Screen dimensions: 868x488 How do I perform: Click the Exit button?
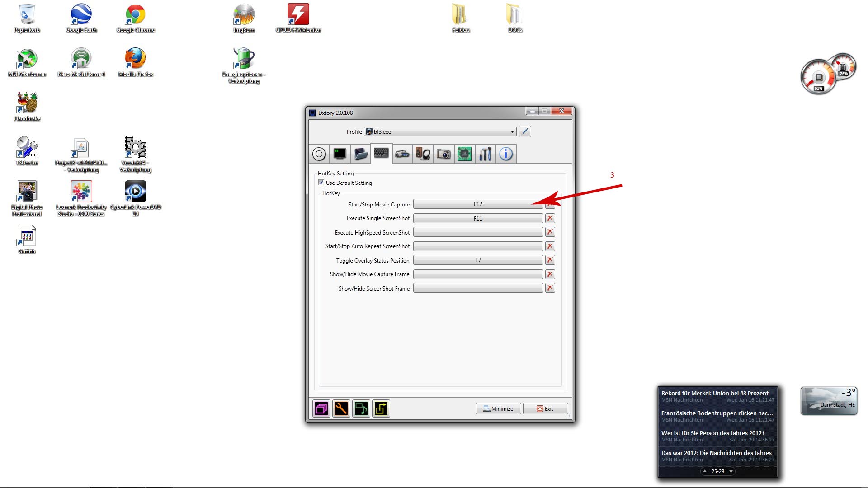pyautogui.click(x=545, y=408)
